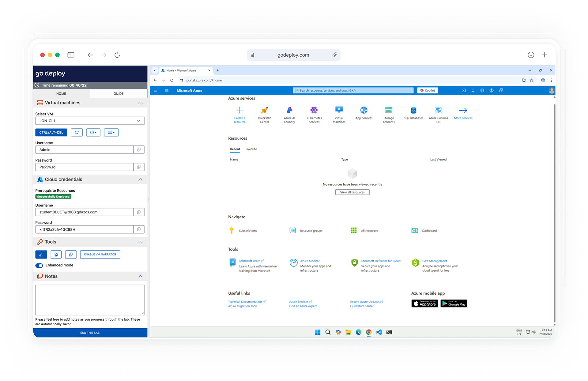The image size is (588, 381).
Task: Click the VM refresh/reconnect icon button
Action: pyautogui.click(x=77, y=132)
